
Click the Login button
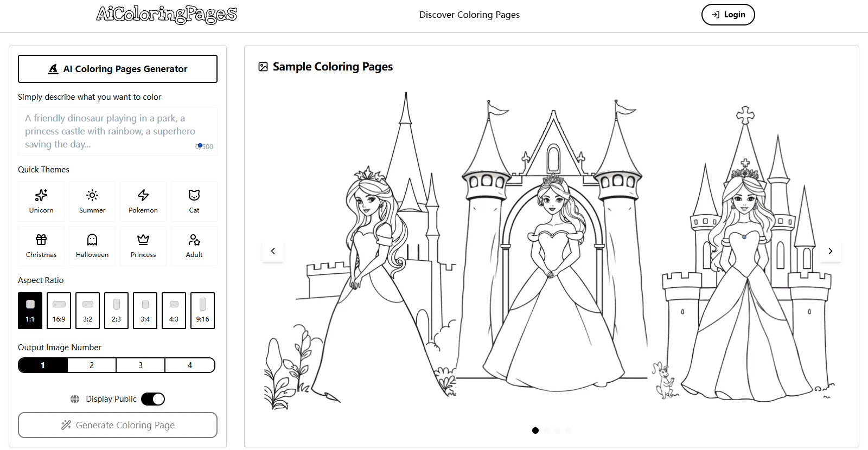(728, 15)
